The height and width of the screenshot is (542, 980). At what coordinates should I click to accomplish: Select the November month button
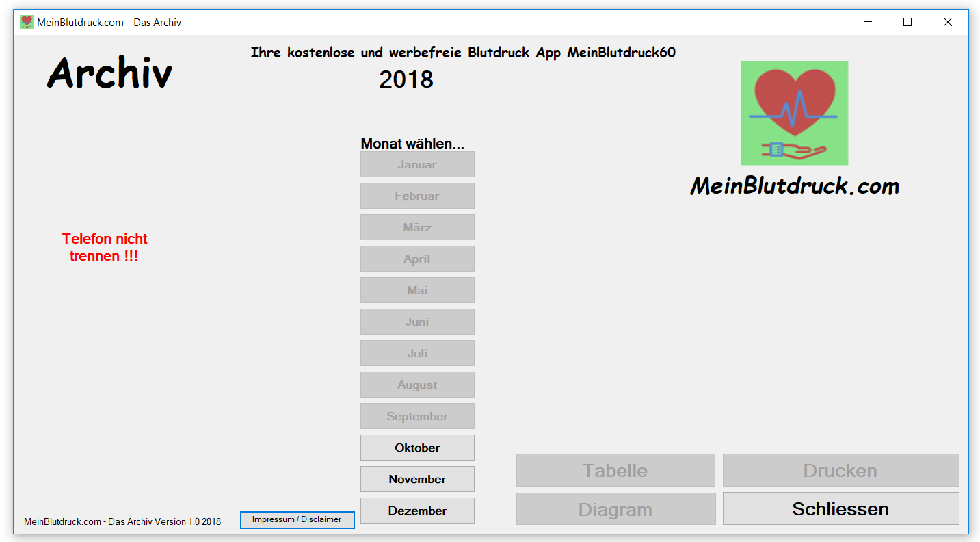[417, 478]
